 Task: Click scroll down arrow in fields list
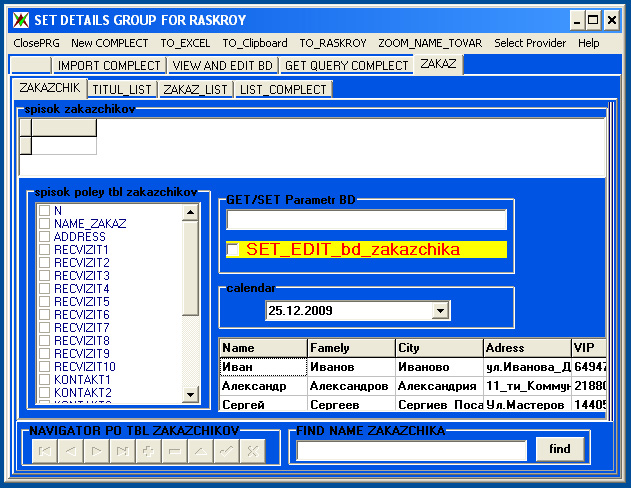tap(190, 395)
